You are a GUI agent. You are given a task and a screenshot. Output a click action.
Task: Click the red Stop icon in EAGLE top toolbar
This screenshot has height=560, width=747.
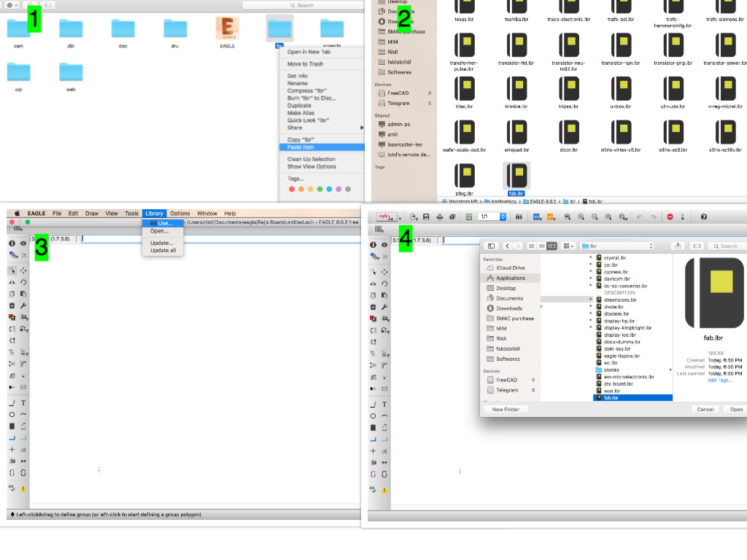click(x=670, y=217)
